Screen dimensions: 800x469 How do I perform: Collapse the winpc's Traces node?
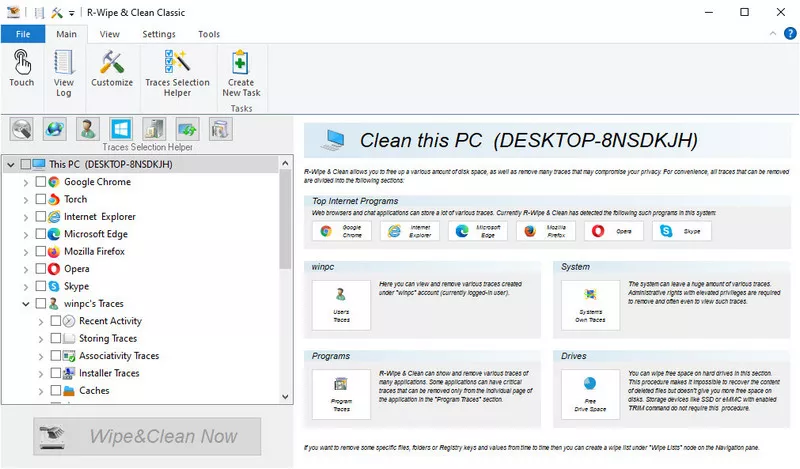pos(26,304)
